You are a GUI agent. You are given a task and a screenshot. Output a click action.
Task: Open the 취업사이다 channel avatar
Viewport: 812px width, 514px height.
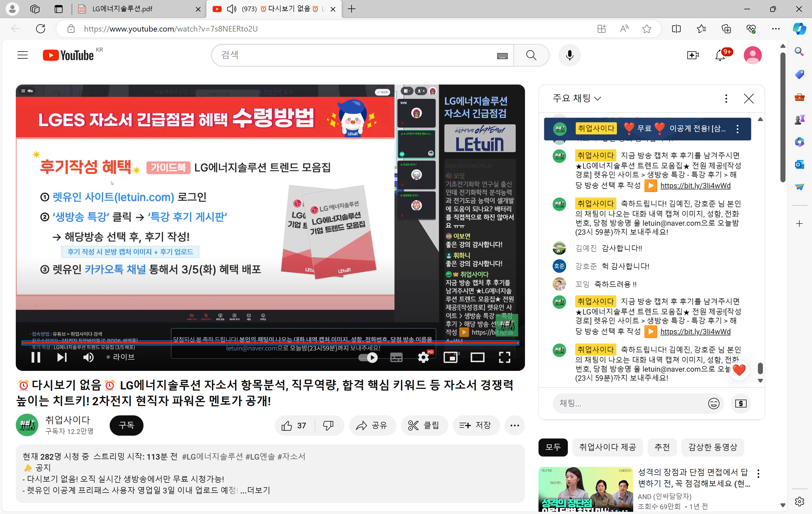click(27, 425)
